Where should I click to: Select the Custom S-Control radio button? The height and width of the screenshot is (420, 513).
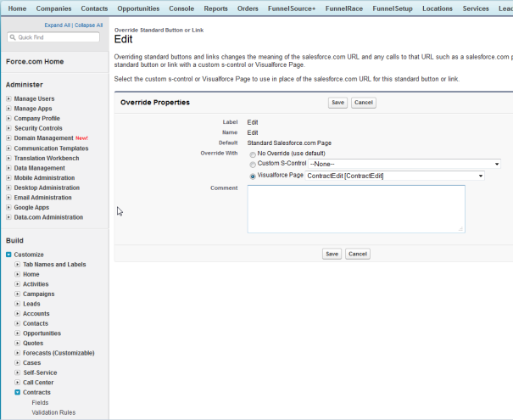tap(253, 165)
